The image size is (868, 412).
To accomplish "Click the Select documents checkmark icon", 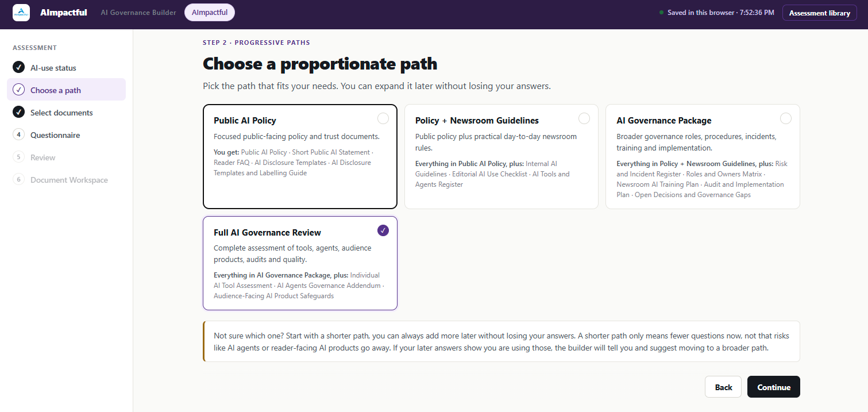I will [18, 113].
